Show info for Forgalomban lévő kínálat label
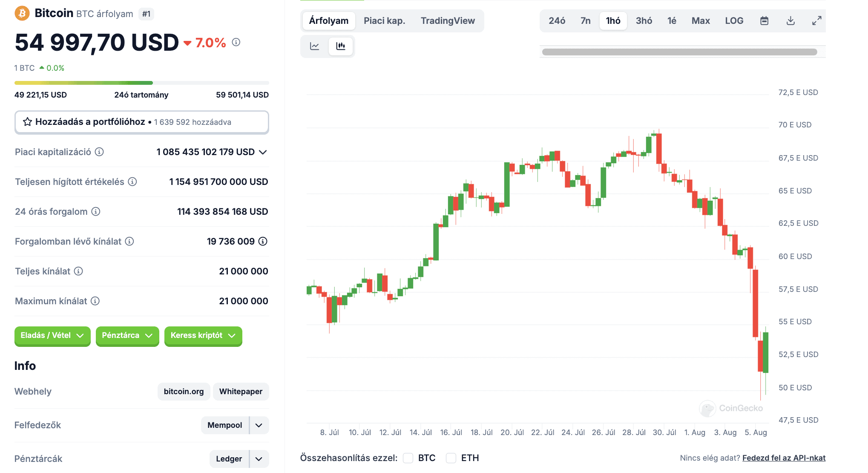The height and width of the screenshot is (473, 868). coord(129,241)
